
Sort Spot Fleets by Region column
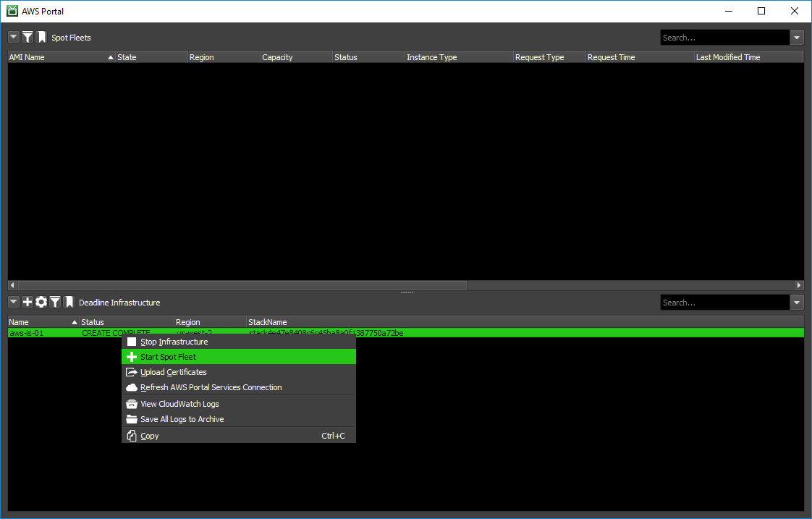click(x=224, y=57)
